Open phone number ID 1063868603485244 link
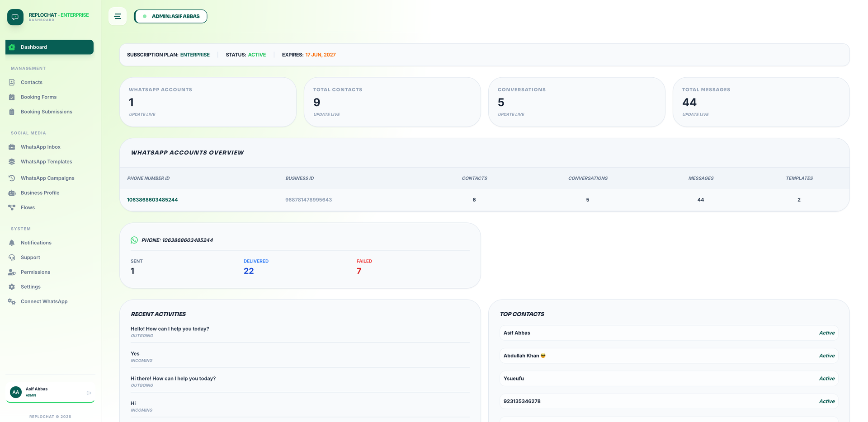Screen dimensions: 868x422 tap(152, 200)
